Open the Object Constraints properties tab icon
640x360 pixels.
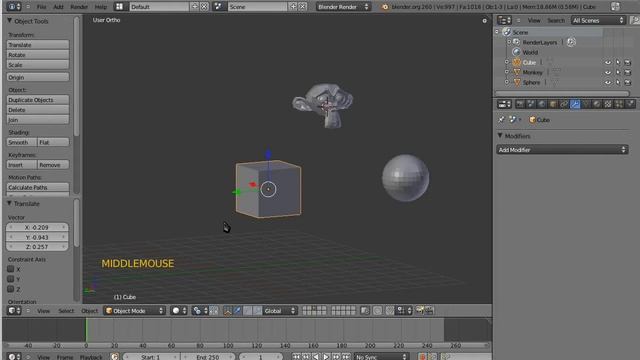click(x=564, y=104)
